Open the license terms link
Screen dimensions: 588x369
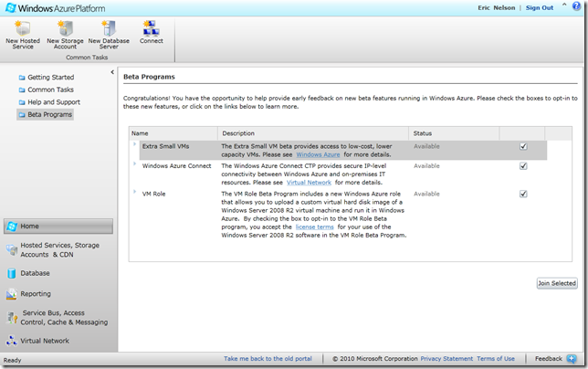tap(315, 227)
